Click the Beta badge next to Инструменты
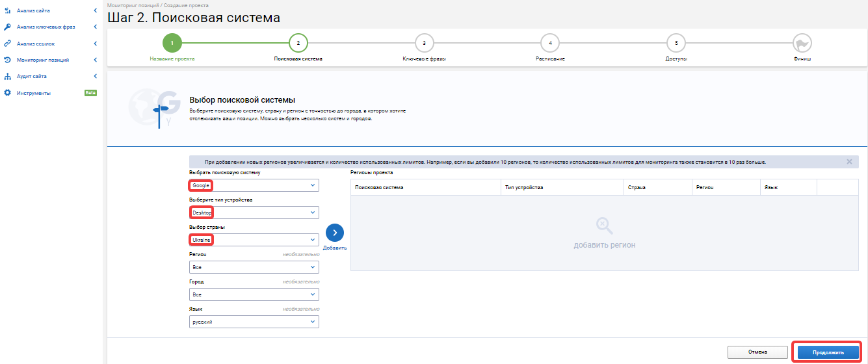Viewport: 868px width, 364px height. coord(90,93)
